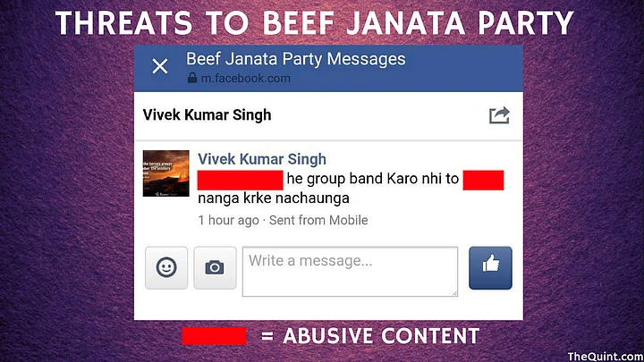Tap the camera icon to attach photo
644x362 pixels.
click(215, 268)
